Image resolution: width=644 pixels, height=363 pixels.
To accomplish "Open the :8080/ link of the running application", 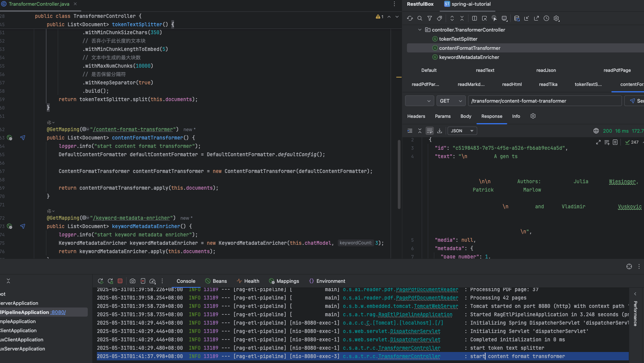I will [58, 312].
